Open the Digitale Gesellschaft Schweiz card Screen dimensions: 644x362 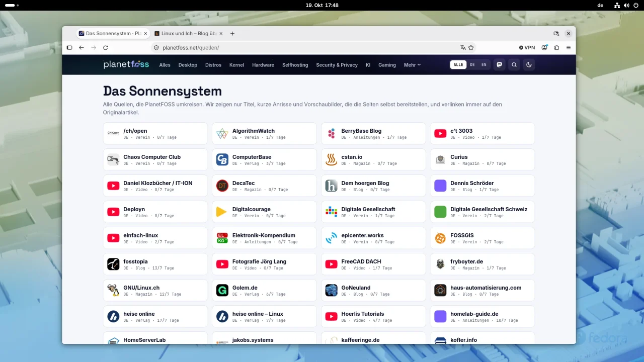click(x=482, y=212)
